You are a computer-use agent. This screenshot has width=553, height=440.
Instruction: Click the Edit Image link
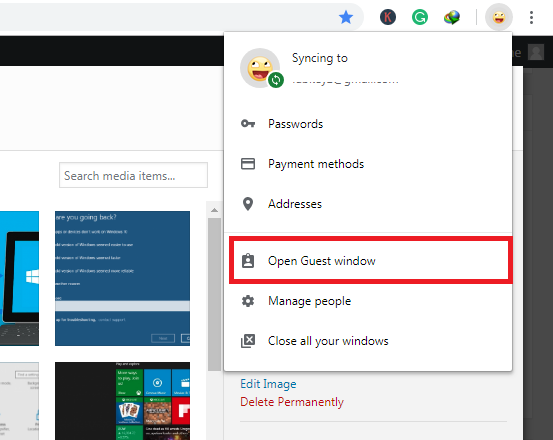point(268,384)
